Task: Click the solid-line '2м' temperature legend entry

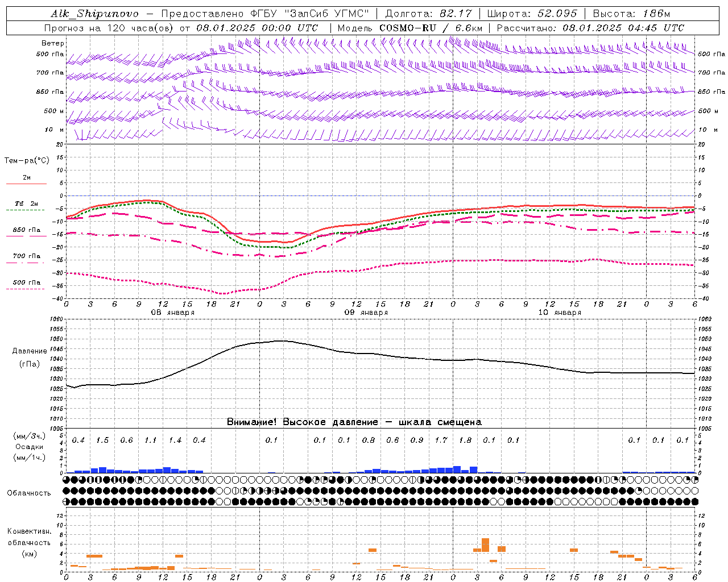Action: (27, 177)
